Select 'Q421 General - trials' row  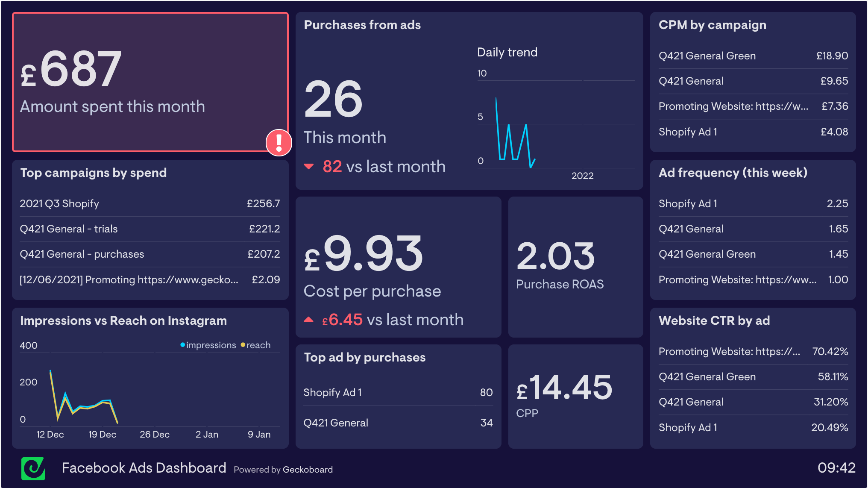click(150, 229)
